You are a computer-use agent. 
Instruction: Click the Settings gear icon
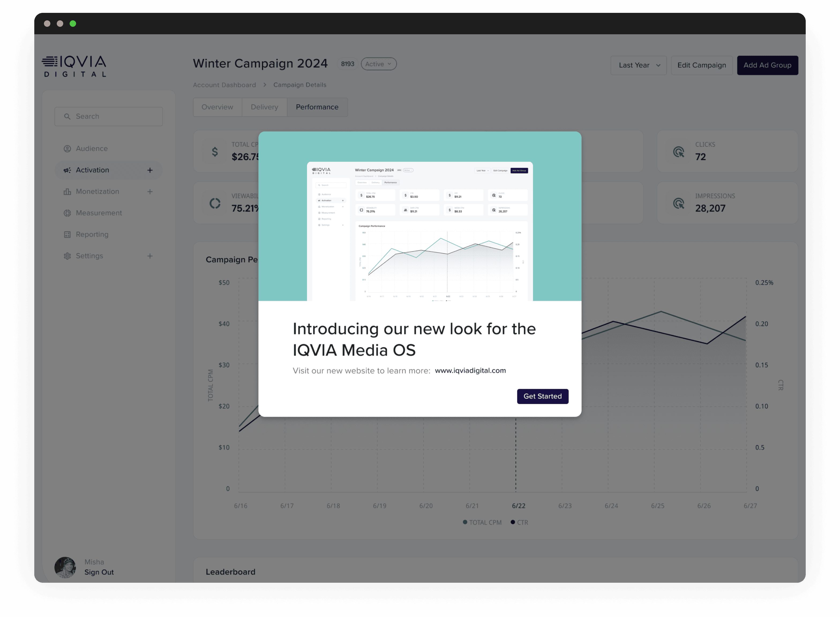[x=67, y=256]
